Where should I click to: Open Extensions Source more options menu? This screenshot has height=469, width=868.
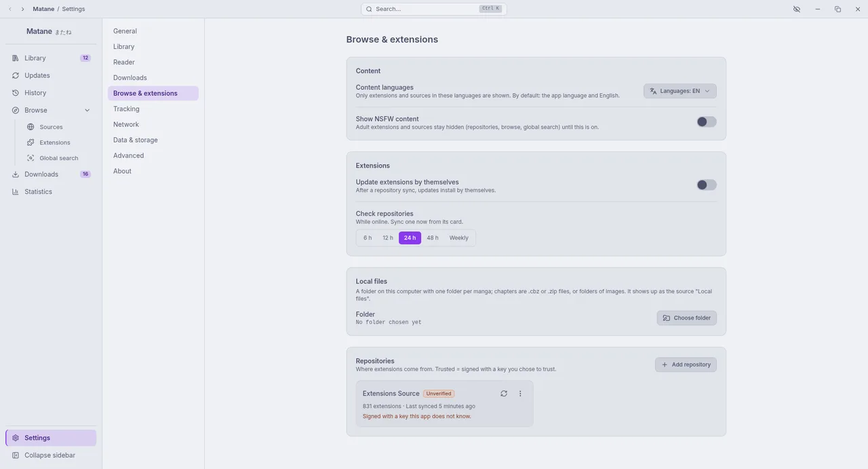(520, 394)
